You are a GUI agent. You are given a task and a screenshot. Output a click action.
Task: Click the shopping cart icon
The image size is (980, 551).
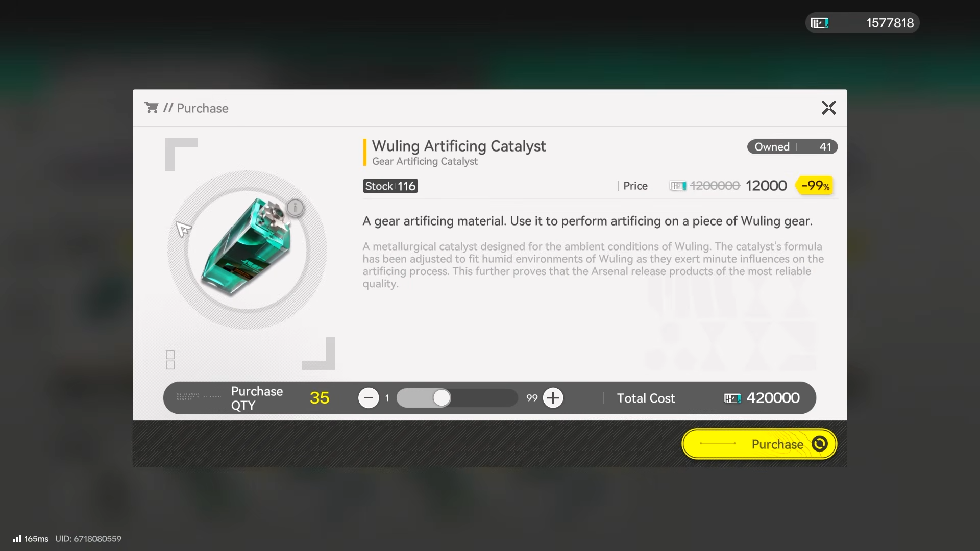click(151, 108)
